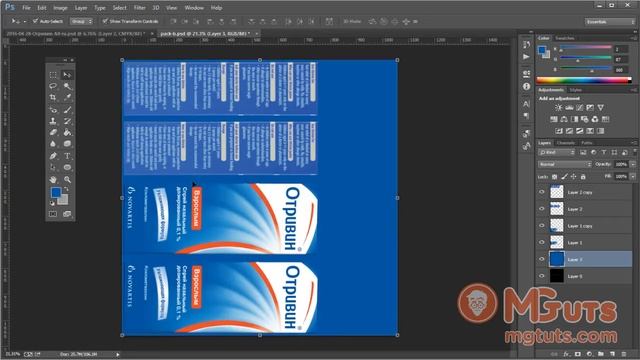The image size is (640, 360).
Task: Open the Window menu
Action: (194, 8)
